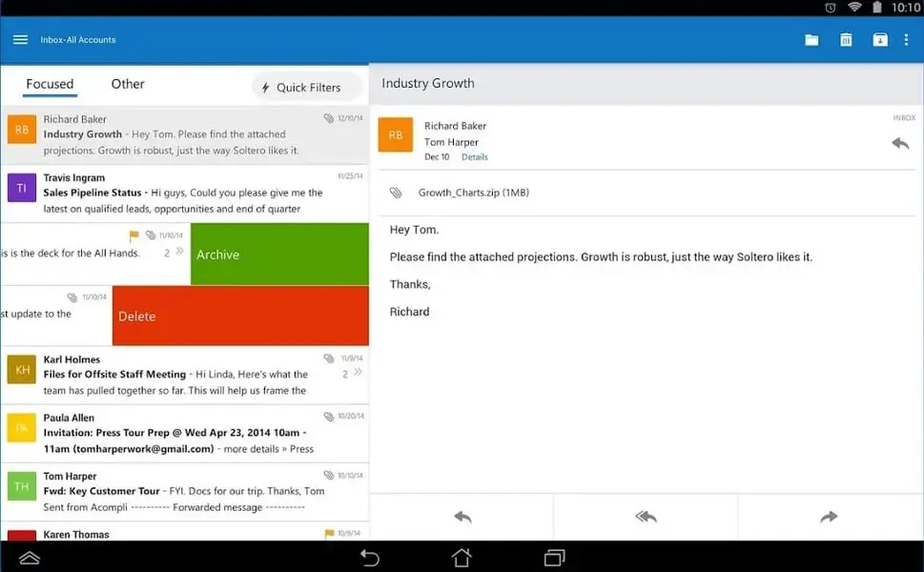Switch to the Other tab
The height and width of the screenshot is (572, 924).
tap(127, 84)
